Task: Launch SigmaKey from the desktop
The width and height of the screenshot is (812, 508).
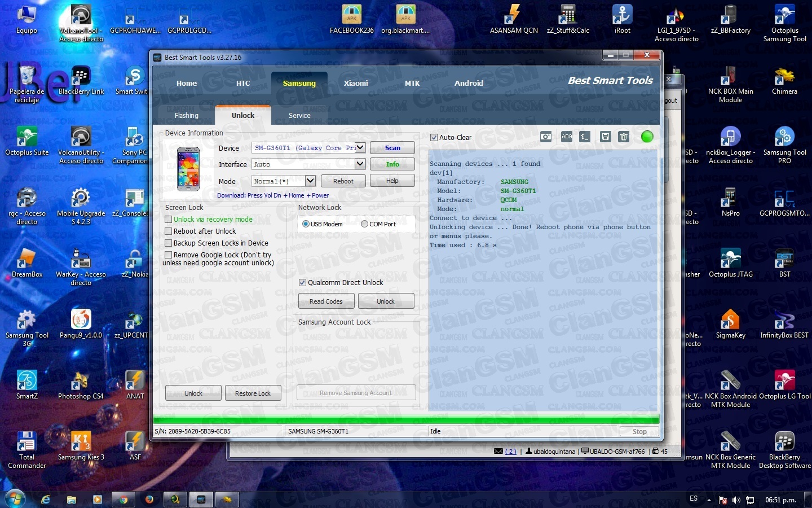Action: (730, 325)
